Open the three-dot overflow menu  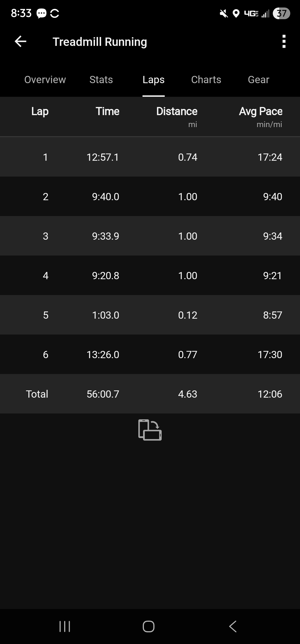tap(284, 42)
